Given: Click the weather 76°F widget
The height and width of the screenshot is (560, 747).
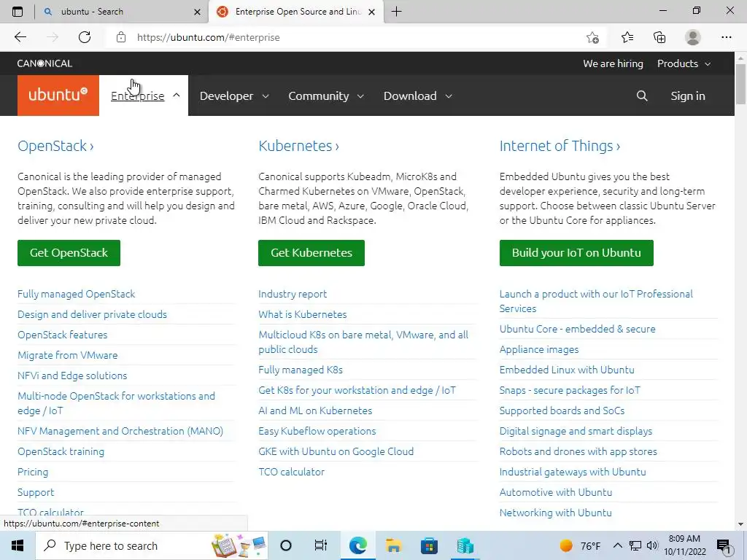Looking at the screenshot, I should tap(580, 545).
